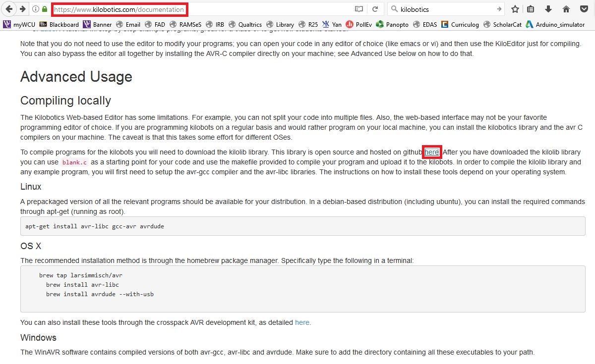Open the crosspack AVR 'here' link
595x364 pixels.
tap(303, 322)
